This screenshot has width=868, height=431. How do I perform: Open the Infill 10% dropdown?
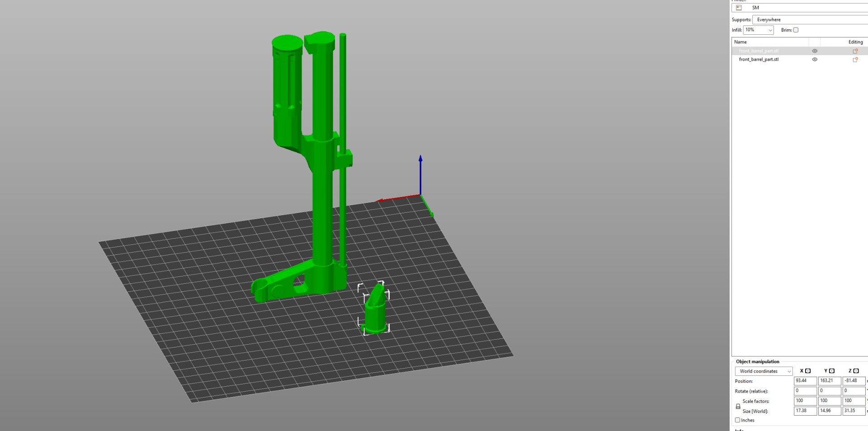[x=759, y=30]
